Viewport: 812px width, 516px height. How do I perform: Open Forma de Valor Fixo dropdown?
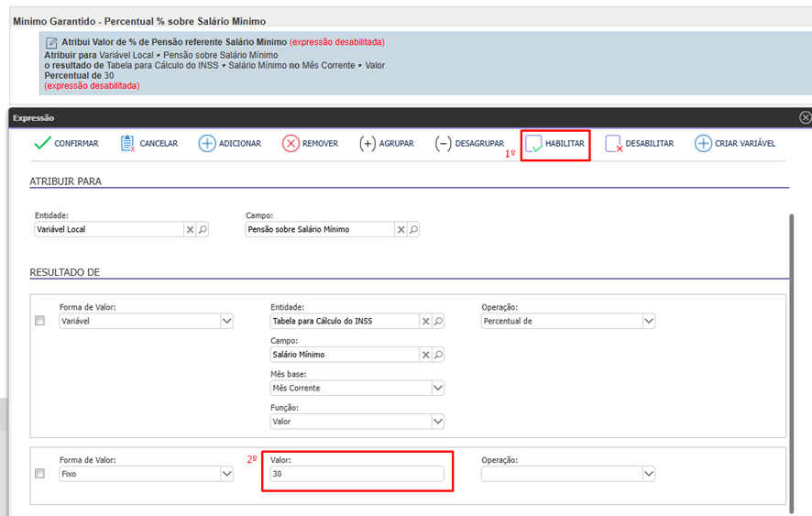[227, 474]
